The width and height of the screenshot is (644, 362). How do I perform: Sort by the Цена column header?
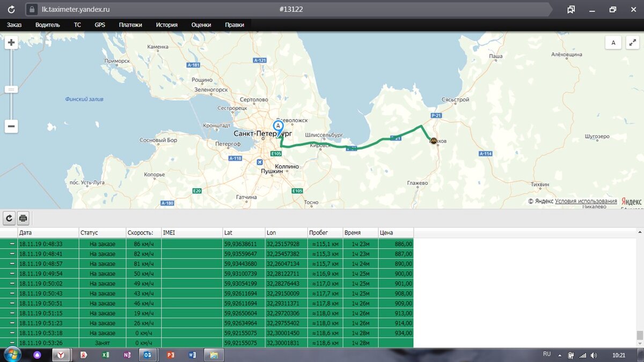pos(396,233)
